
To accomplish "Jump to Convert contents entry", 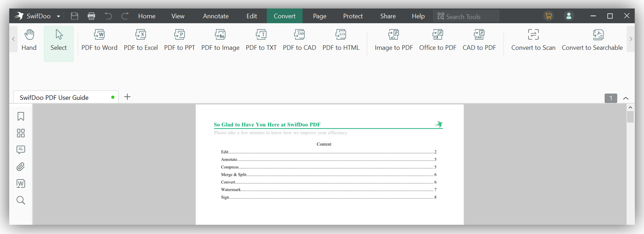I will [329, 182].
